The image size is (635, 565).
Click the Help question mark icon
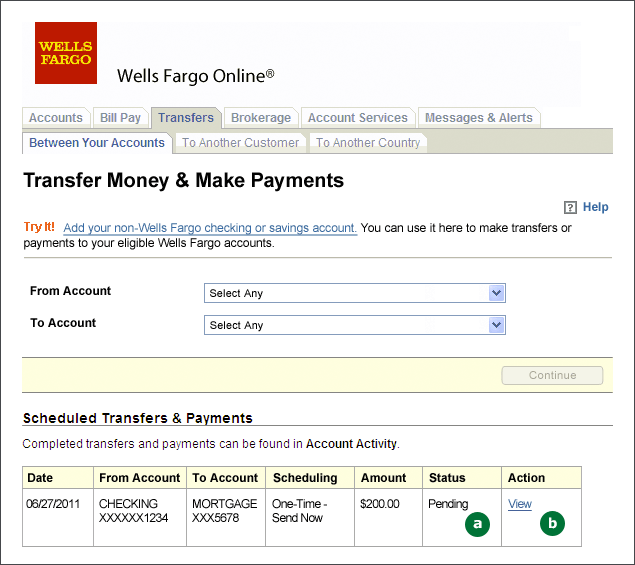[x=570, y=207]
